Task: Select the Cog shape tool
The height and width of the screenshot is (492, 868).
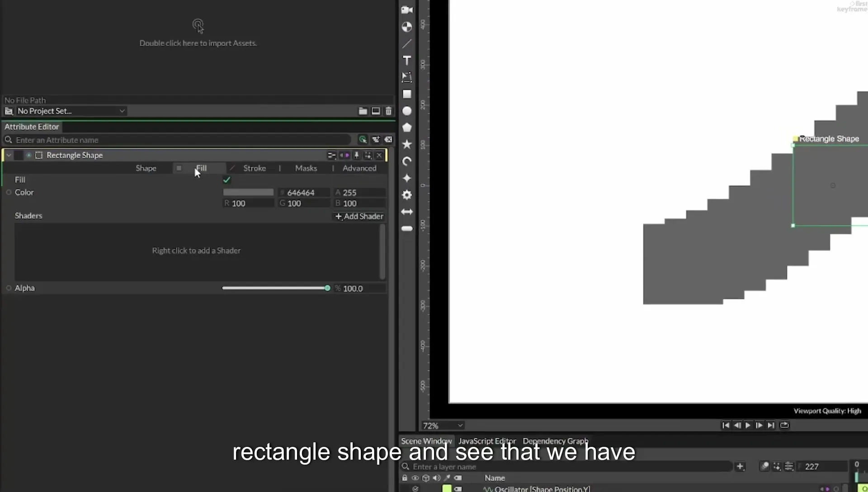Action: [x=407, y=195]
